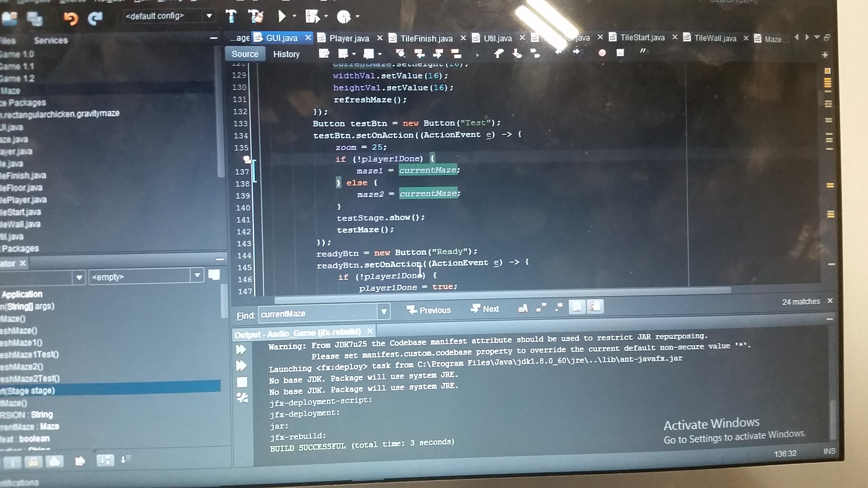Open the <empty> filter combo box in navigator

(x=197, y=275)
